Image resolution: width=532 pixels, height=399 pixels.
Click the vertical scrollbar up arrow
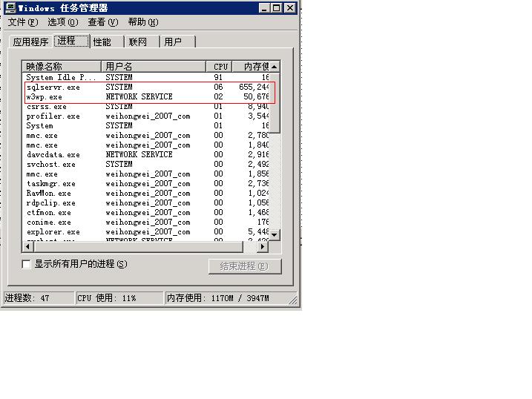[275, 67]
